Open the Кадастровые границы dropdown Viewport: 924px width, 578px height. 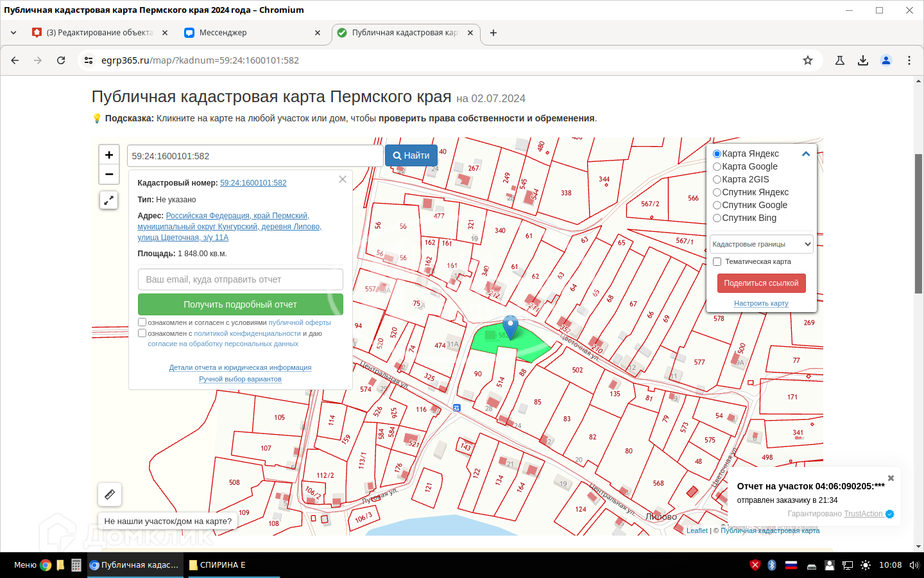tap(762, 244)
